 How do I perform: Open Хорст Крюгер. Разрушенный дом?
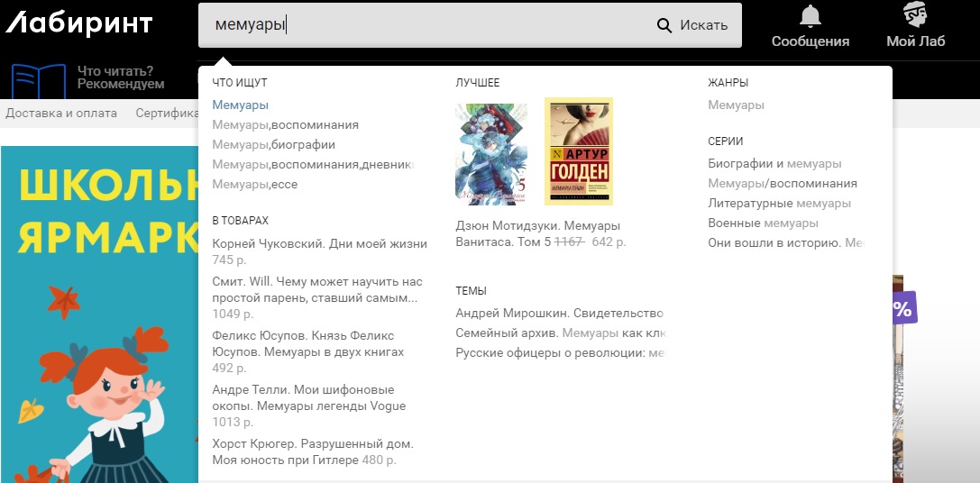313,453
